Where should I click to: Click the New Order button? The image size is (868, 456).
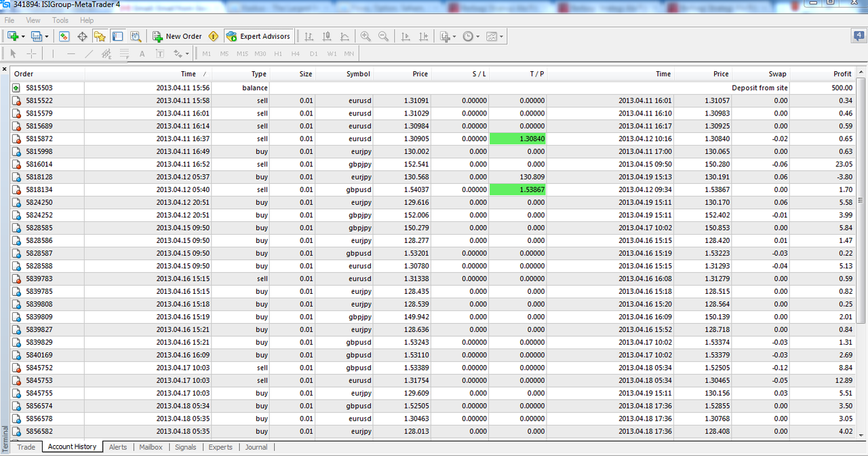pos(177,37)
